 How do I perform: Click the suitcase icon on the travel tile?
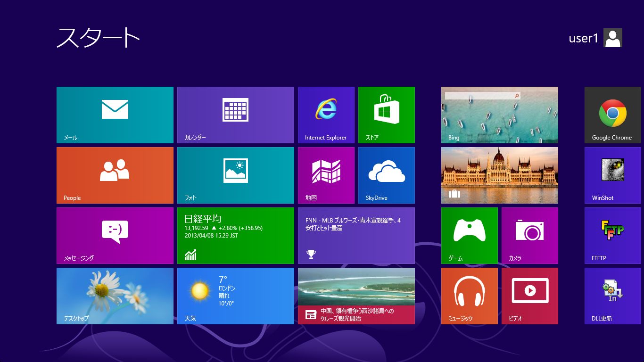[454, 194]
